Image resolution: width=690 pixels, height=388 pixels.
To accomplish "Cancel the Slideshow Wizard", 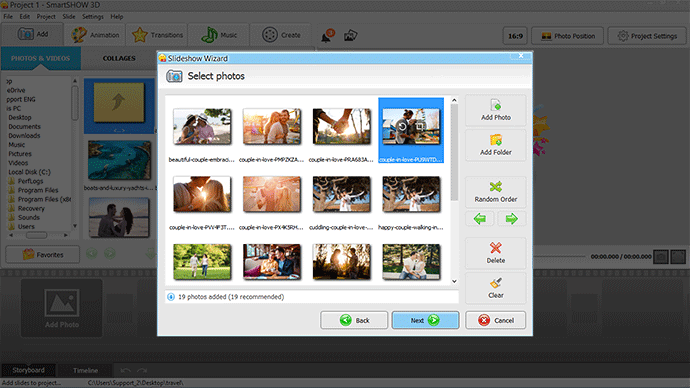I will pyautogui.click(x=495, y=320).
